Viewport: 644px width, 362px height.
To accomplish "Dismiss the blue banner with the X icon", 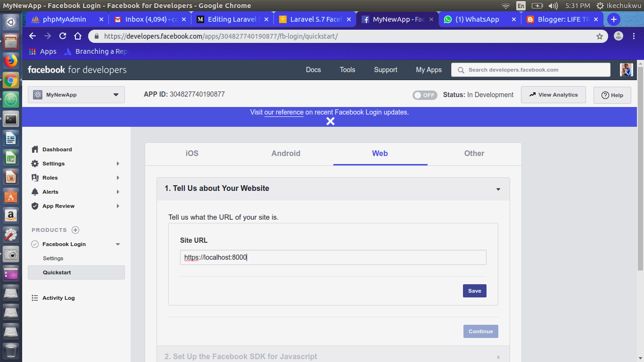I will pos(330,121).
